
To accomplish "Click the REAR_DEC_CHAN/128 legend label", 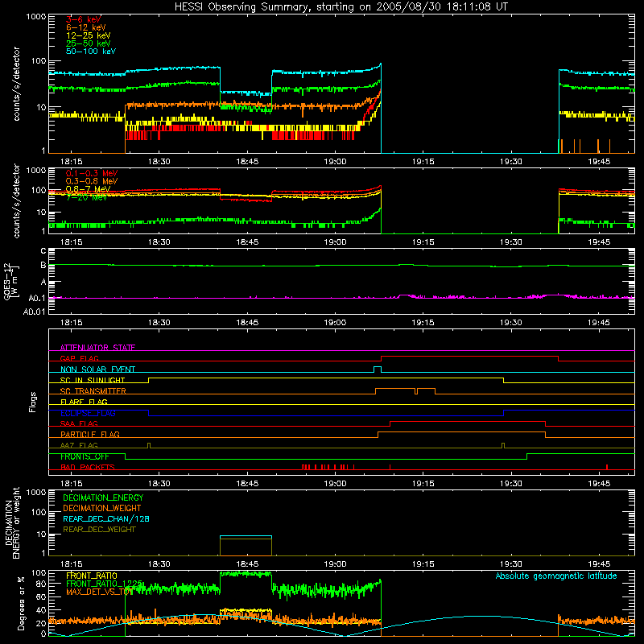I will click(106, 518).
